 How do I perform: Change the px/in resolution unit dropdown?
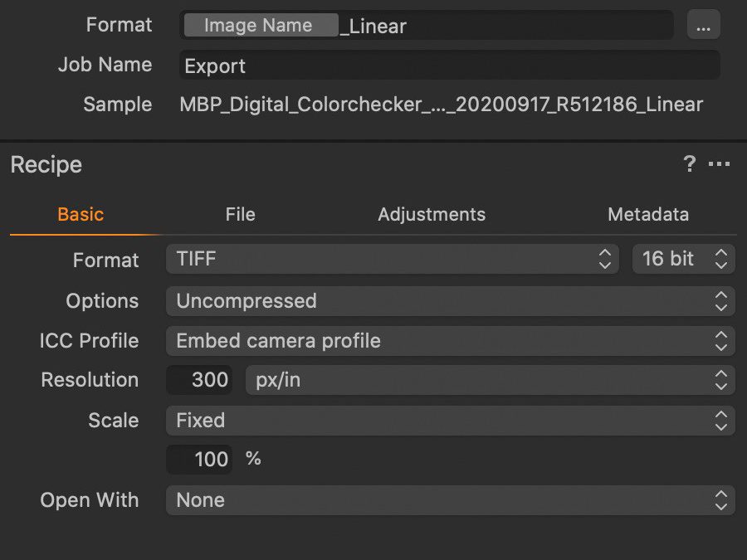click(490, 380)
